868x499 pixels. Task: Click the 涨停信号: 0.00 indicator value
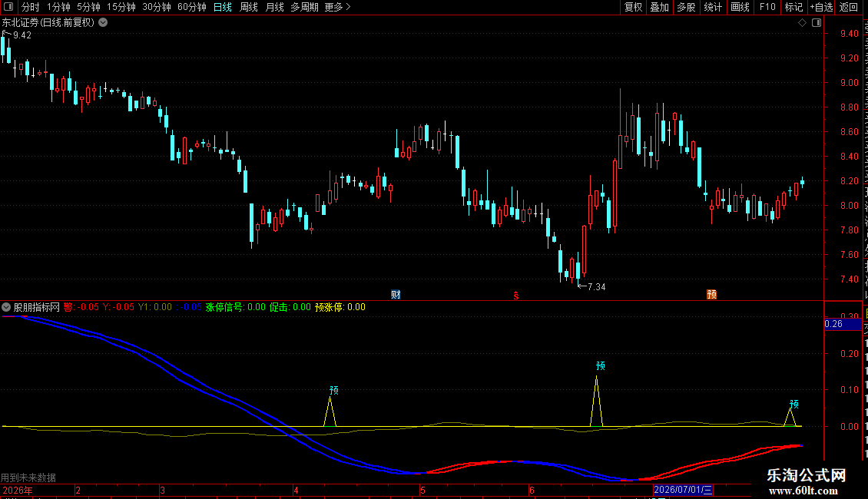[236, 307]
